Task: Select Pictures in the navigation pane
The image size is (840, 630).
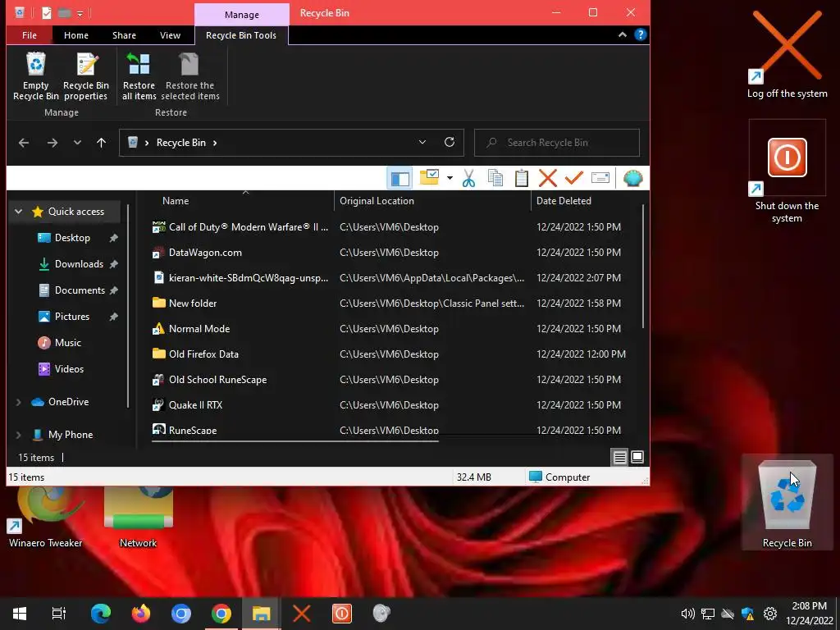Action: click(72, 317)
